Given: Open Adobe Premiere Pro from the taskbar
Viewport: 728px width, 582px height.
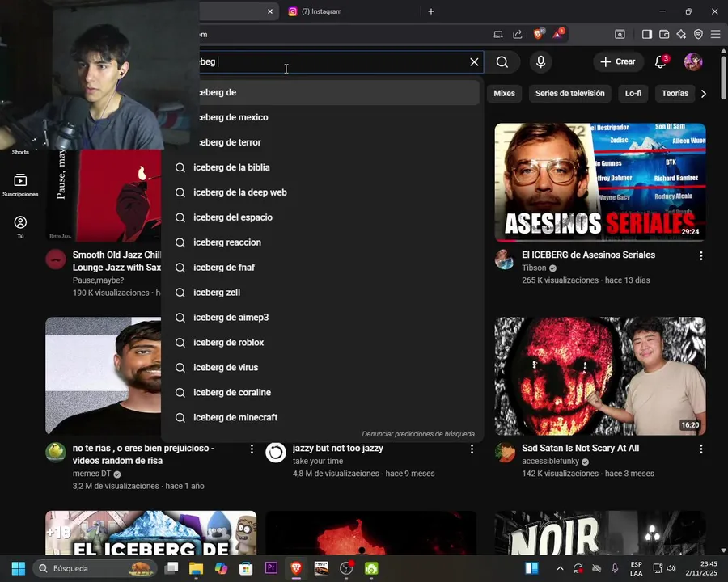Looking at the screenshot, I should [271, 567].
